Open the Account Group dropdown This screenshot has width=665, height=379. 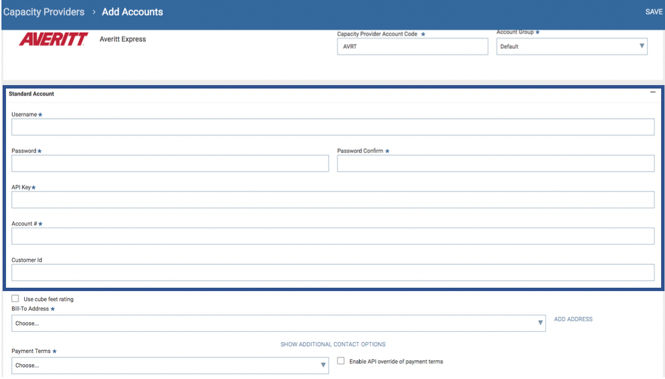click(572, 47)
